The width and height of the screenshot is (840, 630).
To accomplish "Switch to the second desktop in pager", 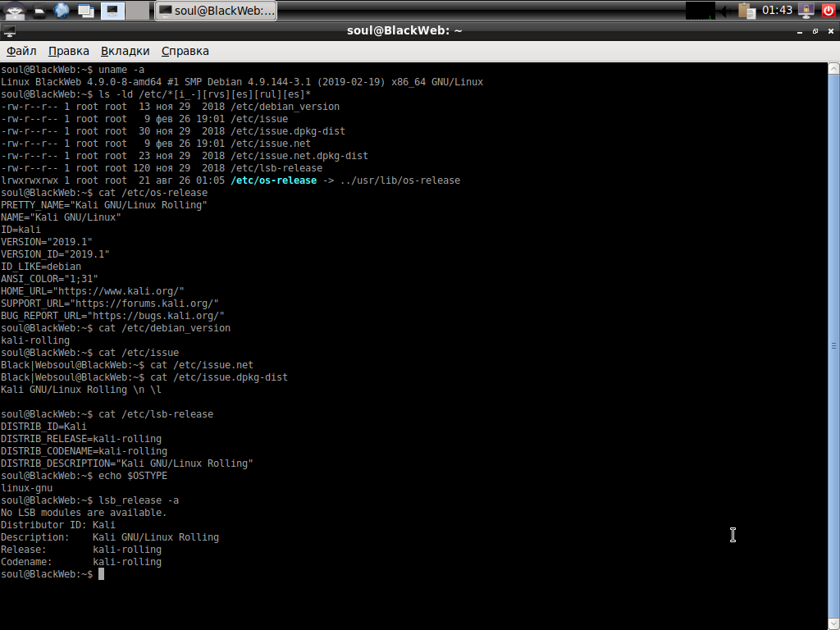I will click(138, 10).
